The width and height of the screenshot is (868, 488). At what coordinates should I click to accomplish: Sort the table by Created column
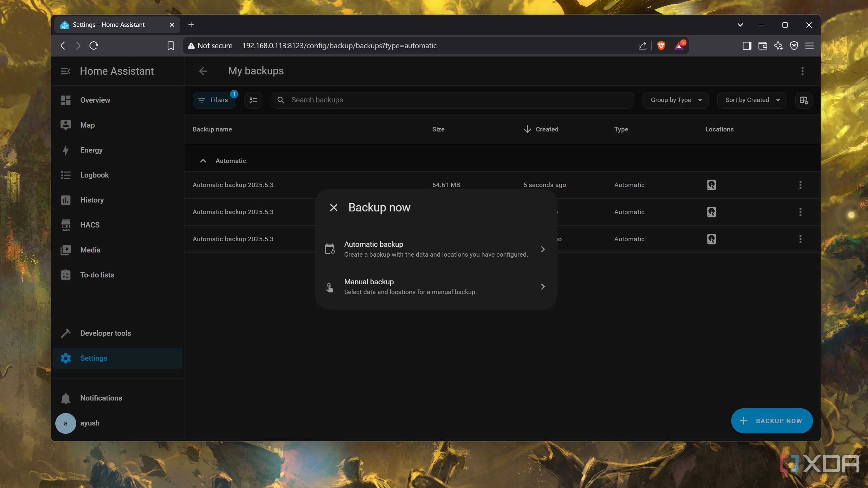(x=541, y=129)
